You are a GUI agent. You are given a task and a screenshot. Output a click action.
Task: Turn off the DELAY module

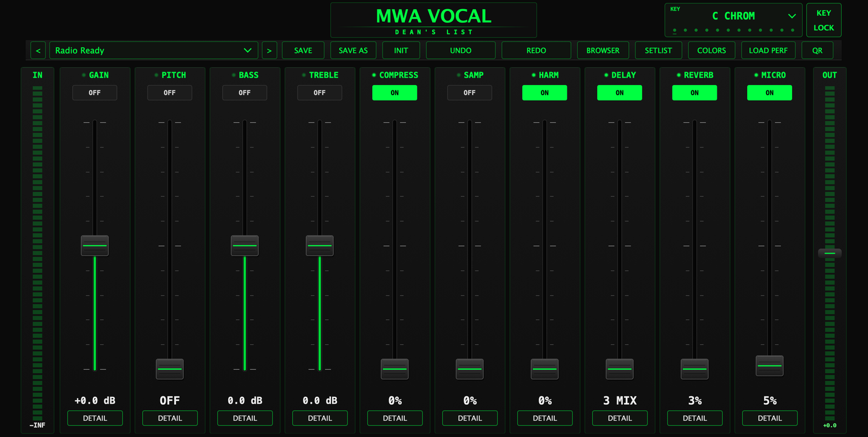620,93
